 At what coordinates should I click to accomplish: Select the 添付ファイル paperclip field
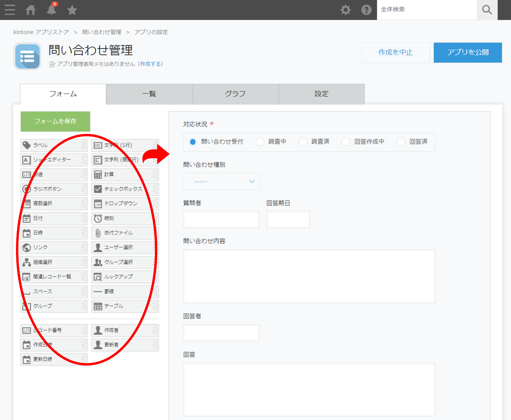(x=125, y=233)
